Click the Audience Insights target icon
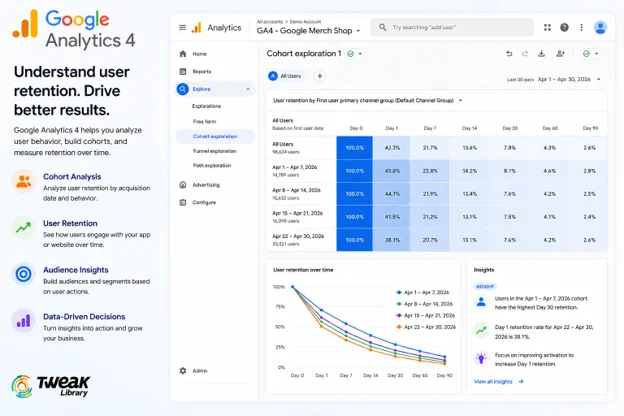624x416 pixels. coord(23,274)
